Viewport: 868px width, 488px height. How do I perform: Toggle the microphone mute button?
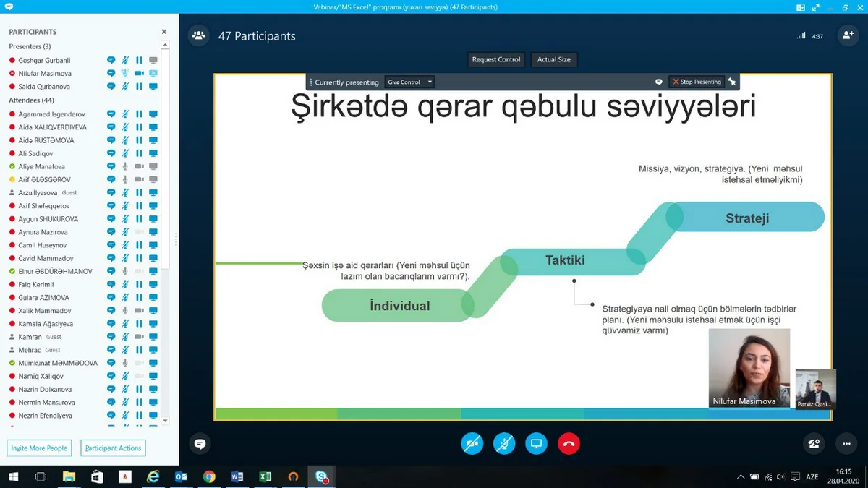(504, 444)
